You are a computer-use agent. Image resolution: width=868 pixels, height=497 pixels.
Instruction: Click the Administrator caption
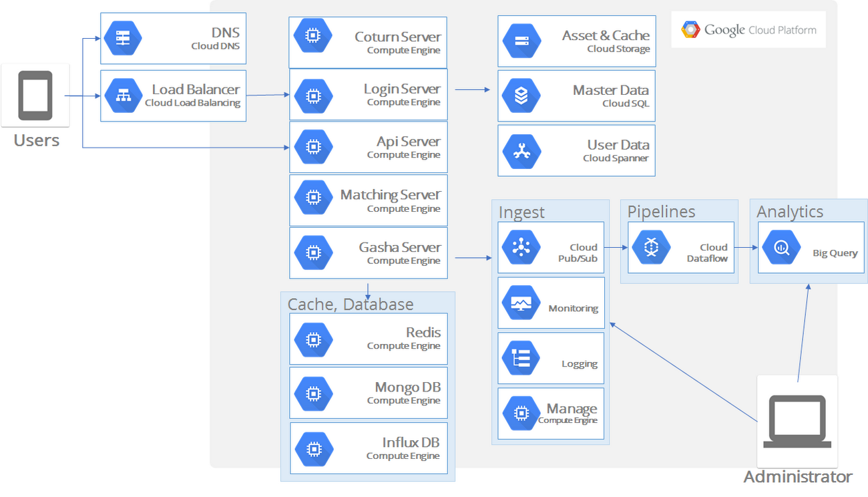tap(798, 477)
